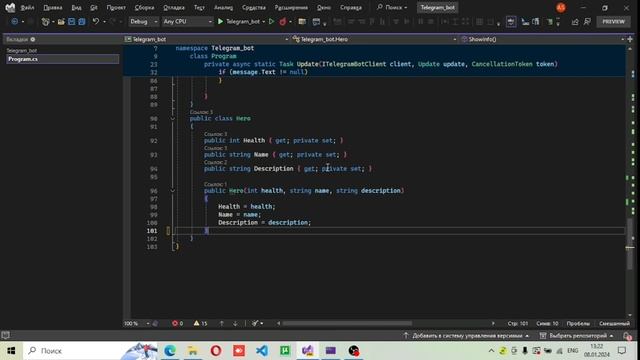Open Microsoft Edge from the taskbar
The image size is (640, 360).
tap(170, 351)
